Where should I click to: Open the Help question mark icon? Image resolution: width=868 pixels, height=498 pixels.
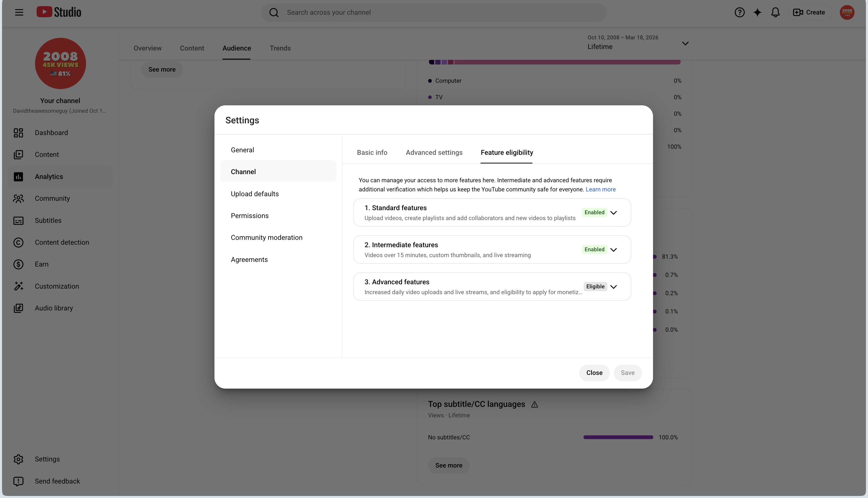(x=739, y=12)
